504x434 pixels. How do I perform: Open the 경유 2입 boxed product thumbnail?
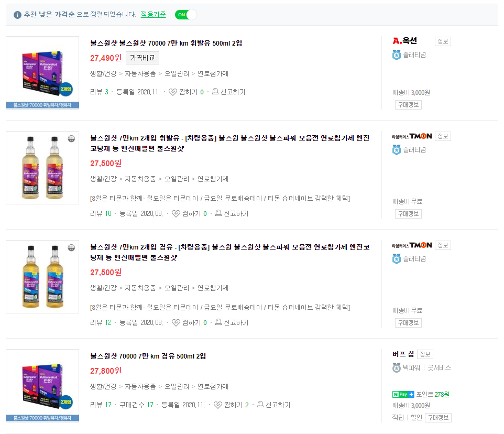(42, 385)
